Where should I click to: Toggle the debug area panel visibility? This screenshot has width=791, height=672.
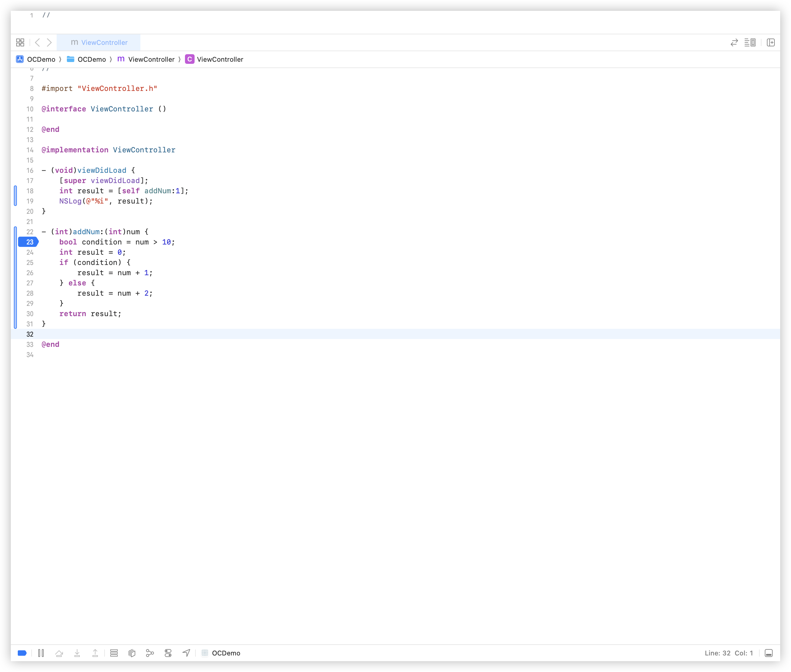click(x=768, y=653)
